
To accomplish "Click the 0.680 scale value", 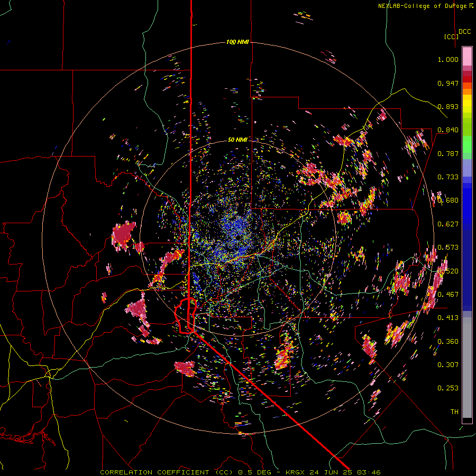I will point(448,200).
